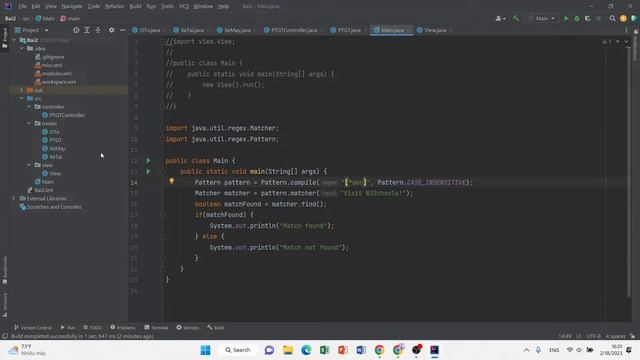Open the TODO tool window

tap(92, 328)
